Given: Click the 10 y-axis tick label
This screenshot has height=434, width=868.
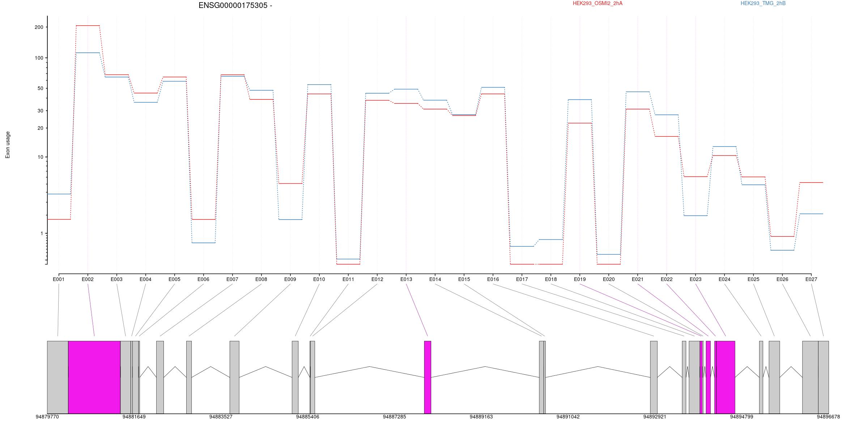Looking at the screenshot, I should coord(40,157).
